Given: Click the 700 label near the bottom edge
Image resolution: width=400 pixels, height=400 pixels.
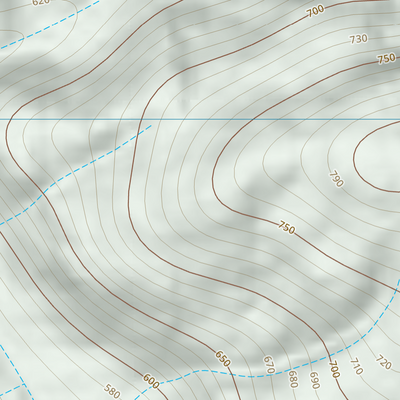Looking at the screenshot, I should pyautogui.click(x=334, y=369).
